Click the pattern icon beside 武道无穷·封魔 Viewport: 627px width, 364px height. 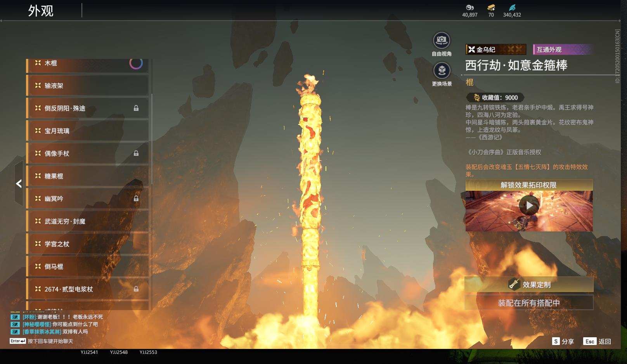pos(38,221)
